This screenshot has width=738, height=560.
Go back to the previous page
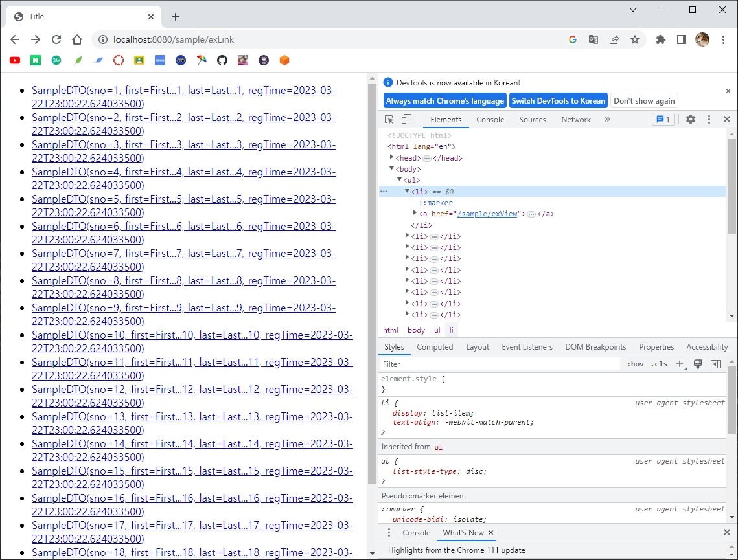pos(15,39)
